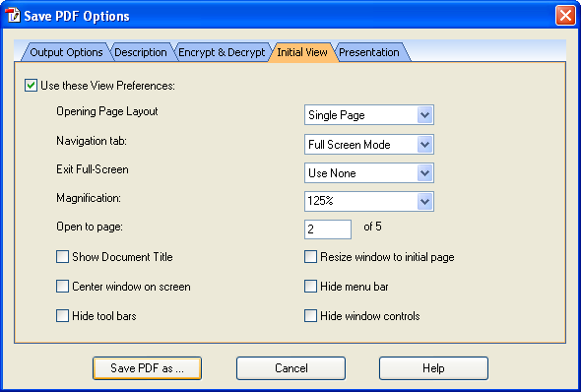Expand the Navigation tab dropdown

[369, 144]
